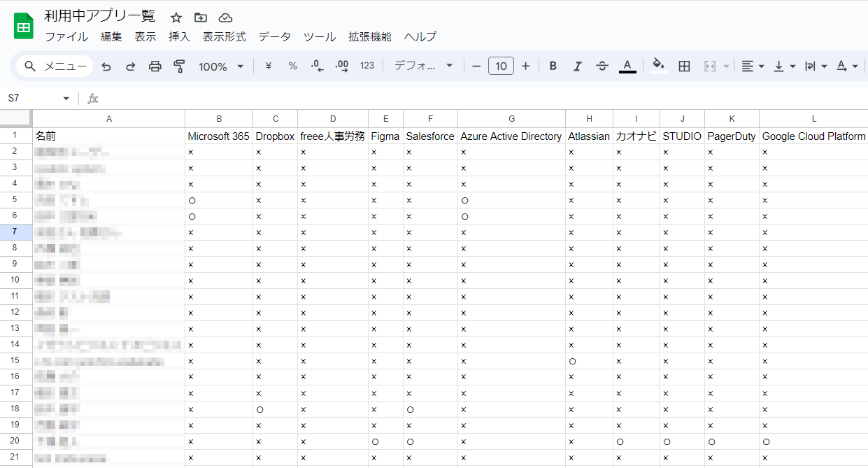
Task: Open the 表示 menu
Action: (x=145, y=37)
